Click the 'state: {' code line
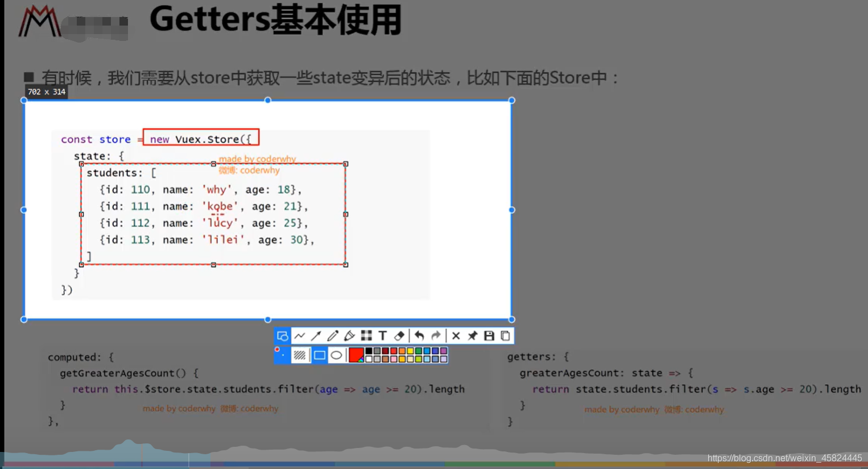The width and height of the screenshot is (868, 469). (99, 156)
